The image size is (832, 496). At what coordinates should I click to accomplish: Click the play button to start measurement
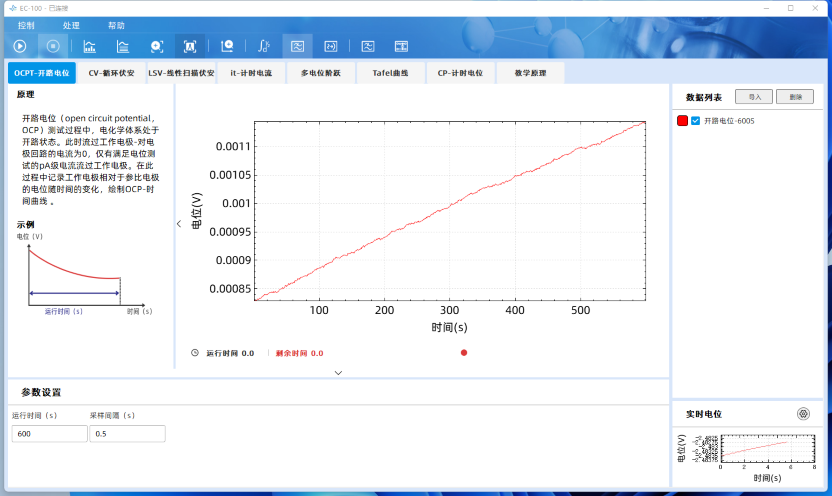(20, 46)
